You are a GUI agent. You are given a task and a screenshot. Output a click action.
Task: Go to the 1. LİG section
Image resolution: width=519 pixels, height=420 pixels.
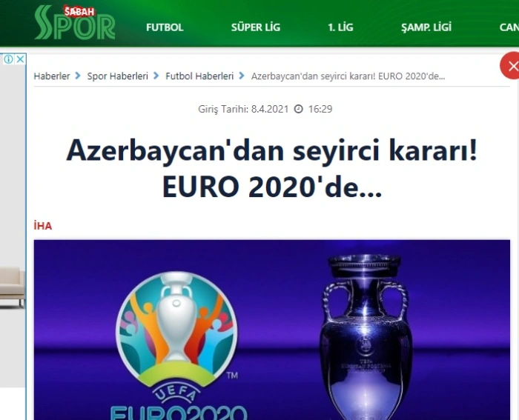point(340,27)
